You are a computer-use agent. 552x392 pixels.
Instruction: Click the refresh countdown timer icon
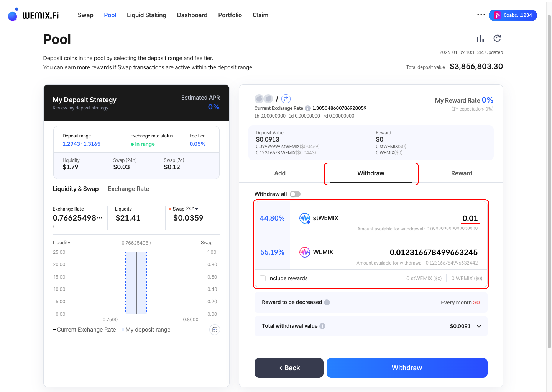(497, 38)
